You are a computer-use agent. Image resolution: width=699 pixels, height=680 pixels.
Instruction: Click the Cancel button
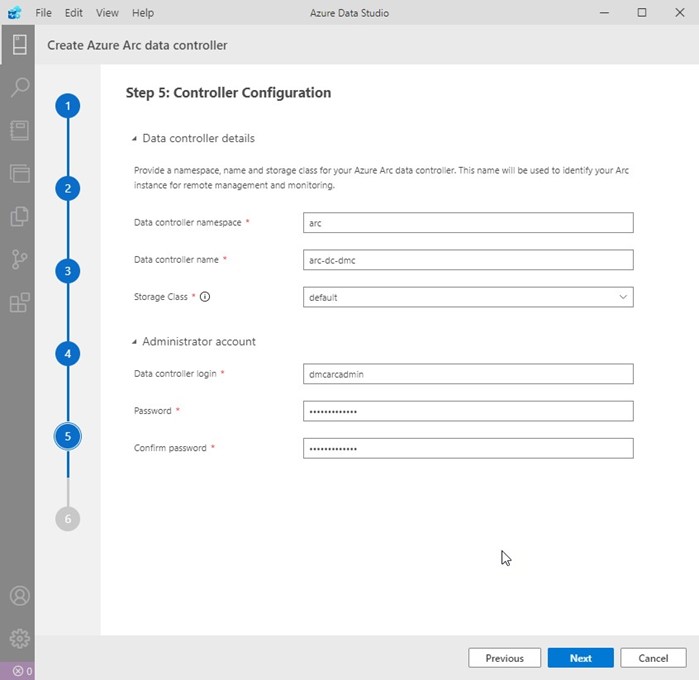point(653,658)
